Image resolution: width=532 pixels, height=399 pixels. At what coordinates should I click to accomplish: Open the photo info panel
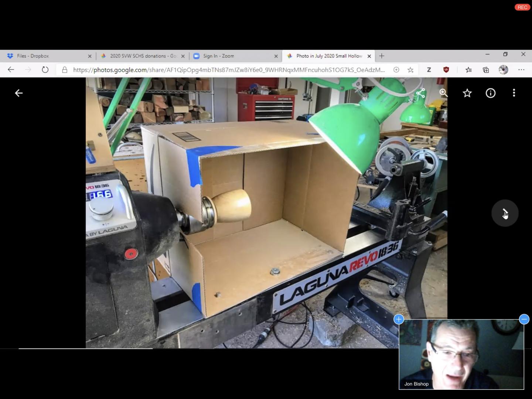coord(490,93)
